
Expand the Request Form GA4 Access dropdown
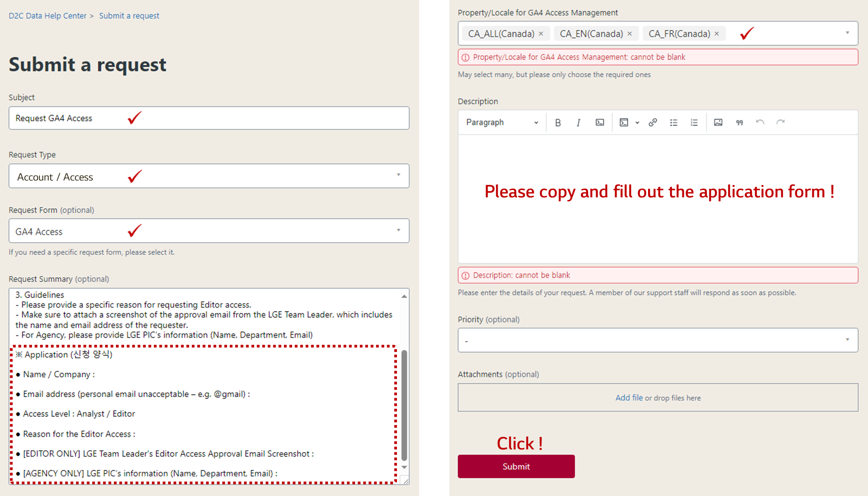(209, 231)
